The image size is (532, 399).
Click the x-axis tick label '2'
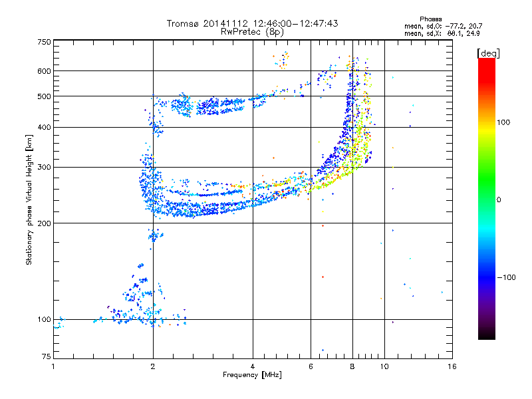[x=153, y=366]
